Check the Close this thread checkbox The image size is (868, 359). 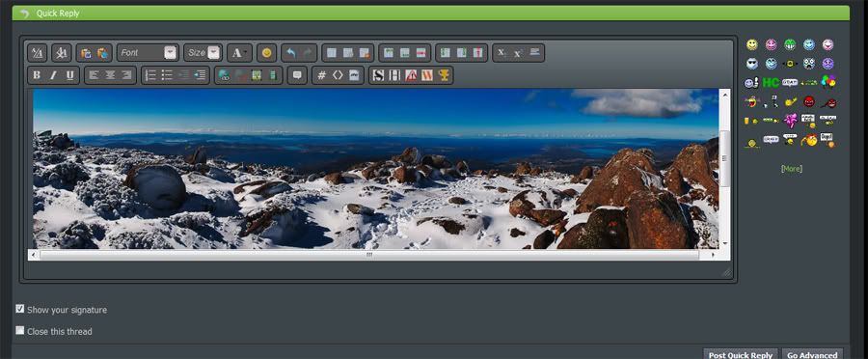point(20,330)
